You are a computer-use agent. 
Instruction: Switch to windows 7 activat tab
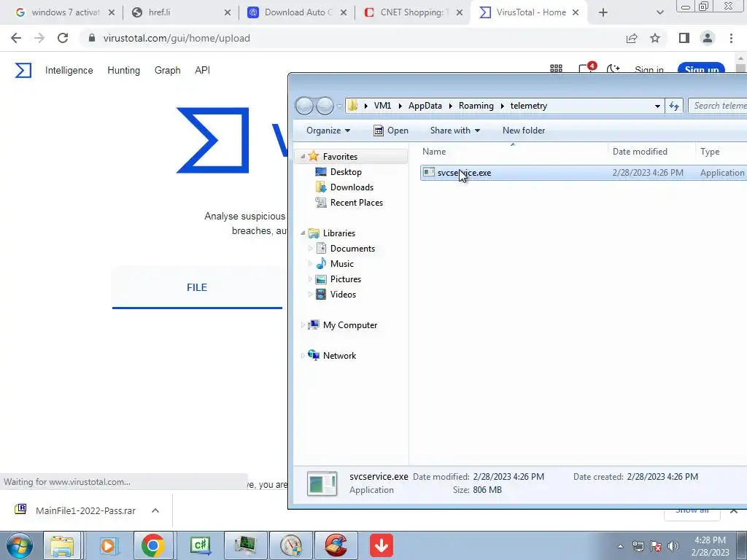tap(66, 12)
